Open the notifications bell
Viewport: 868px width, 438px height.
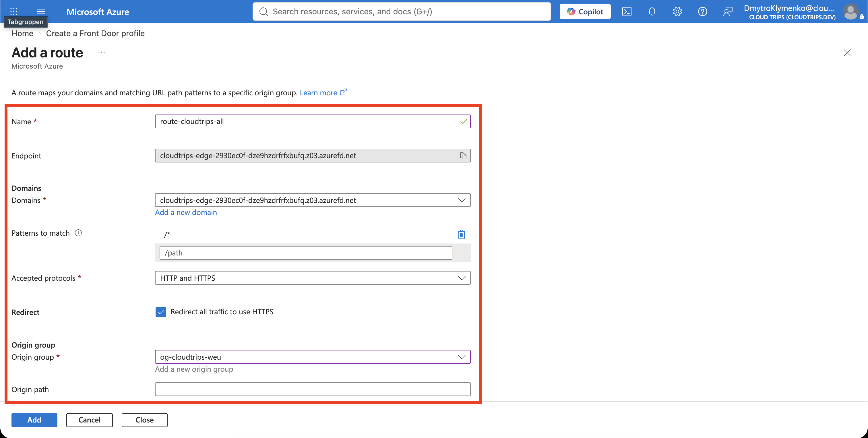(652, 11)
